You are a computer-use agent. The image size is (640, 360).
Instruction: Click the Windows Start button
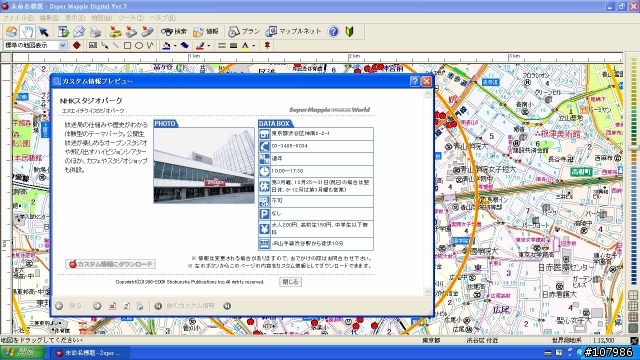tap(22, 352)
